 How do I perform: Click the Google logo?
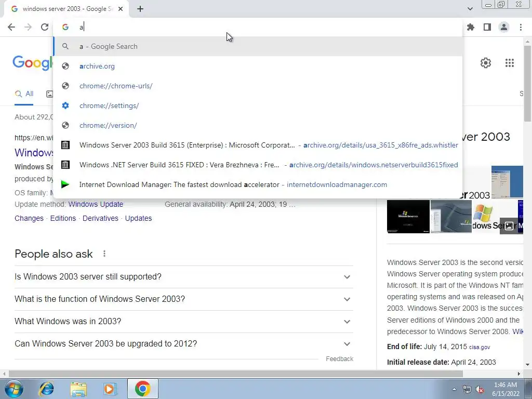[33, 63]
